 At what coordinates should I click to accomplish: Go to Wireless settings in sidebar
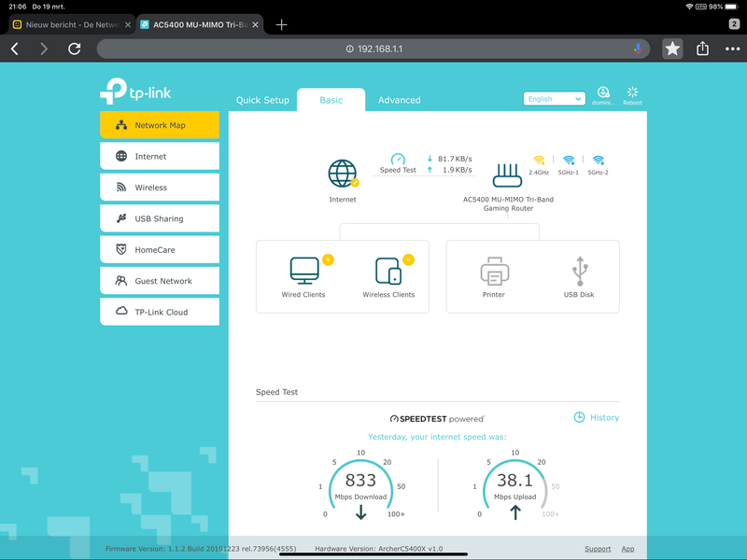click(160, 188)
